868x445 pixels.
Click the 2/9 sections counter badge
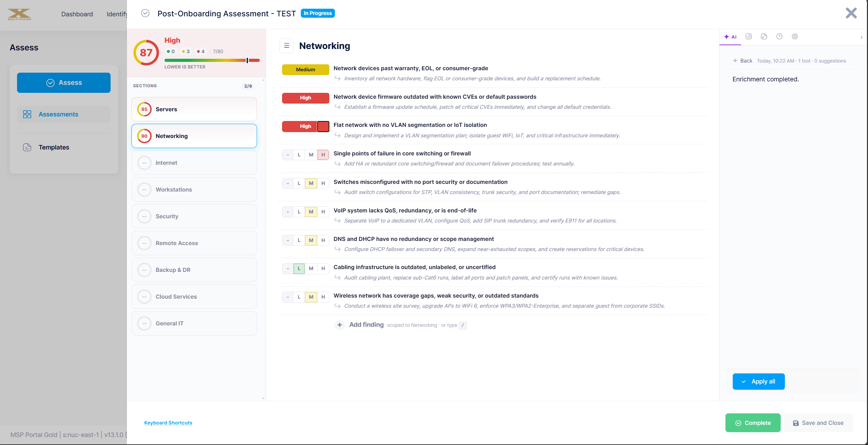pyautogui.click(x=248, y=86)
